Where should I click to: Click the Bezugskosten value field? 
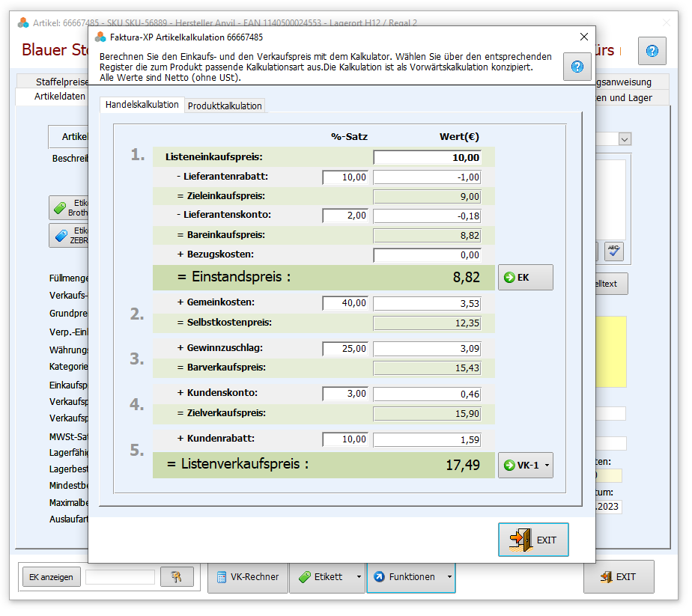coord(427,255)
